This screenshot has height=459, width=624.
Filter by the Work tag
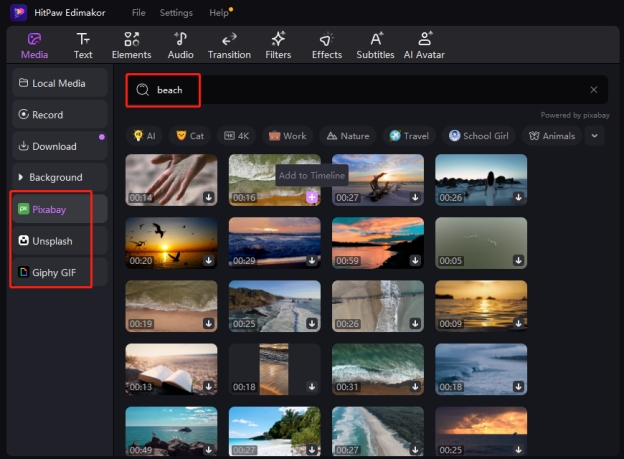287,136
